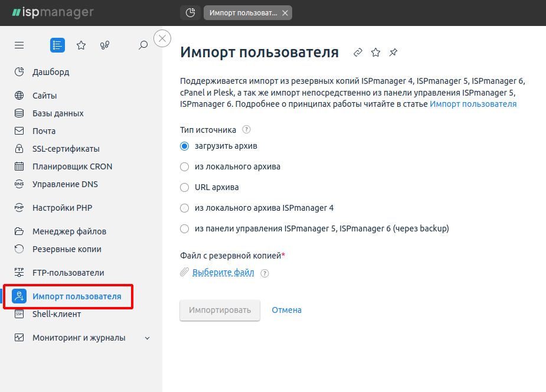Open FTP-пользователи
Screen dimensions: 546x392
click(68, 273)
